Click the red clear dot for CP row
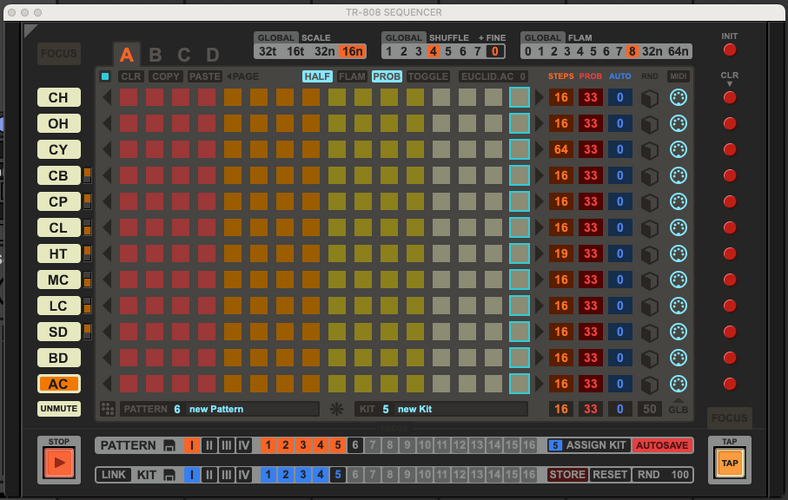The image size is (788, 500). point(730,202)
